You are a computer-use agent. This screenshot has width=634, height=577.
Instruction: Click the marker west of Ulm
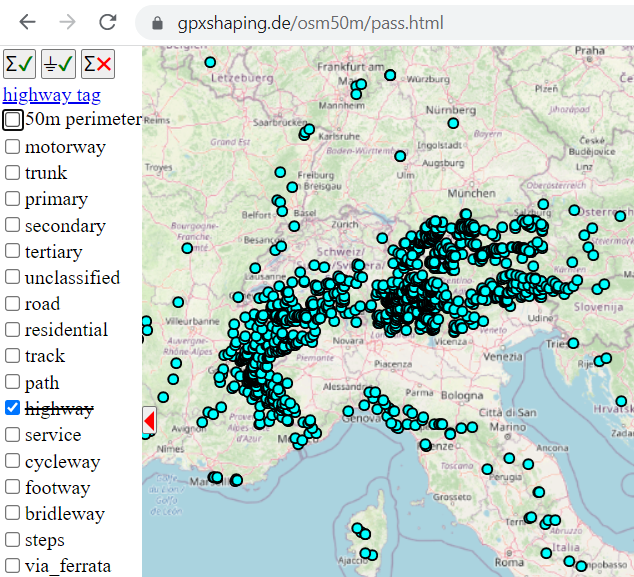400,156
